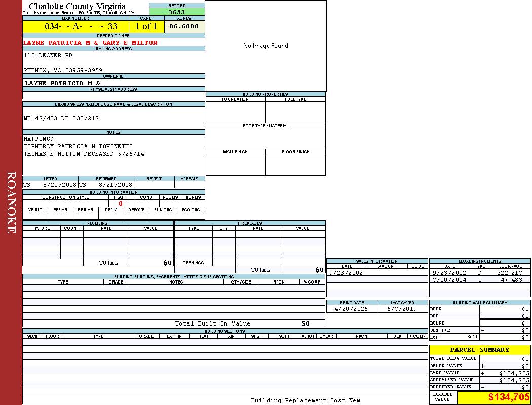Click the Notes text area
Viewport: 532px width, 405px height.
coord(113,154)
